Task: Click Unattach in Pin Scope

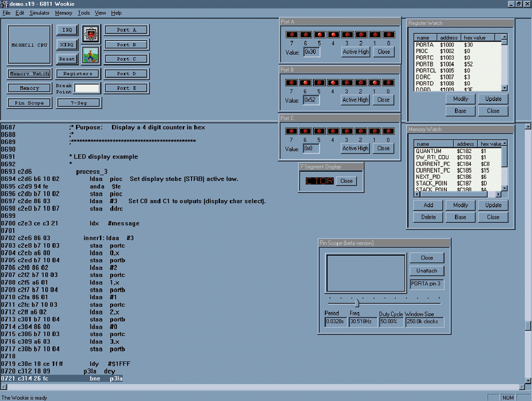Action: coord(427,271)
